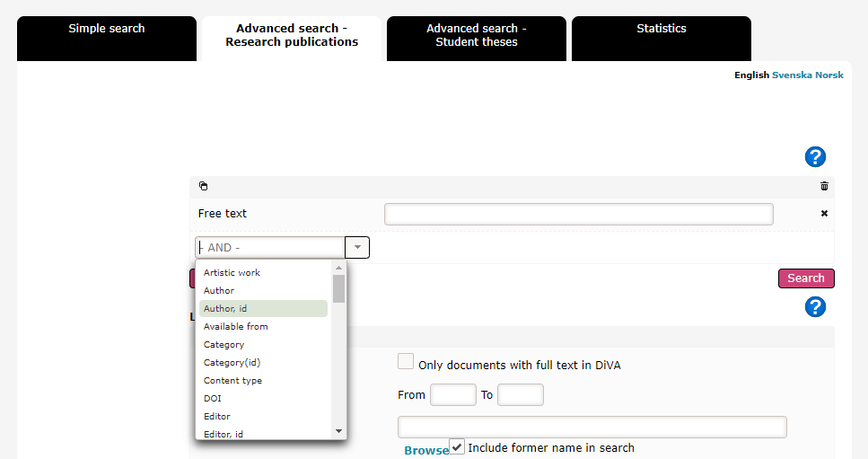This screenshot has height=459, width=868.
Task: Click the help icon below Search button
Action: 814,307
